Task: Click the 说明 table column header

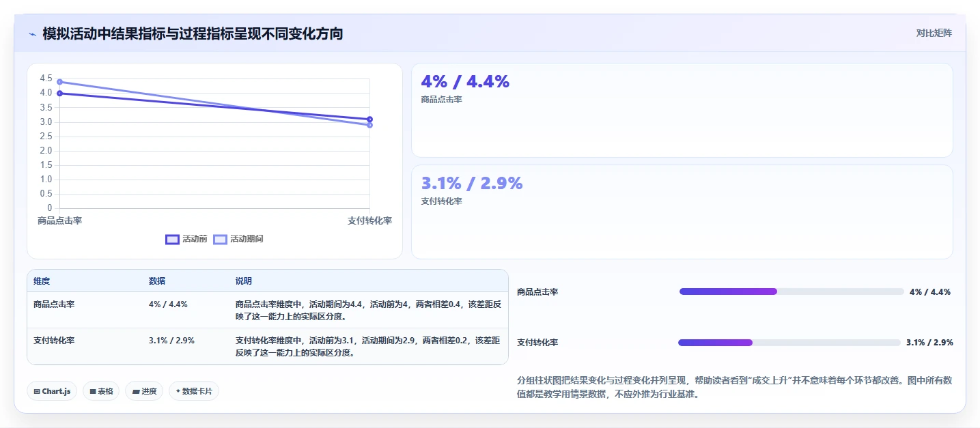Action: (244, 281)
